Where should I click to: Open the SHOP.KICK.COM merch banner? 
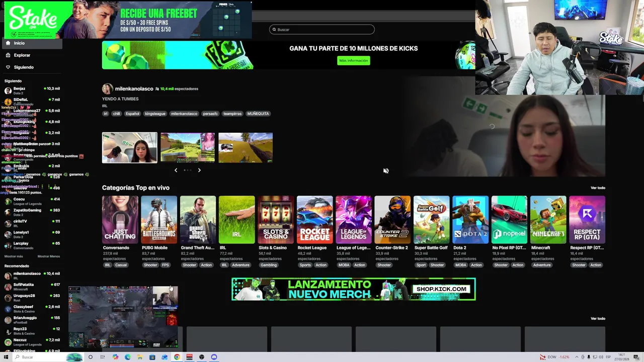[x=354, y=289]
